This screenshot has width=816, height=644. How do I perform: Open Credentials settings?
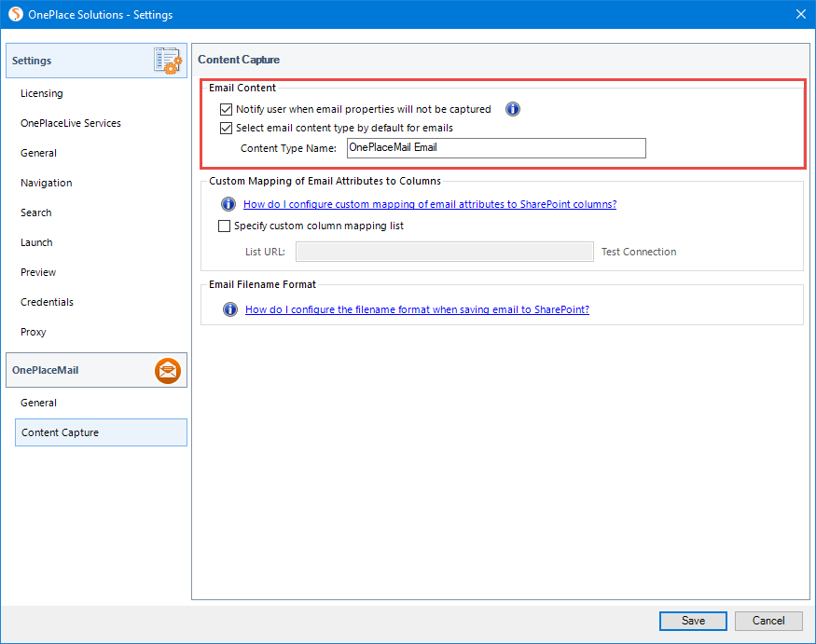coord(47,302)
